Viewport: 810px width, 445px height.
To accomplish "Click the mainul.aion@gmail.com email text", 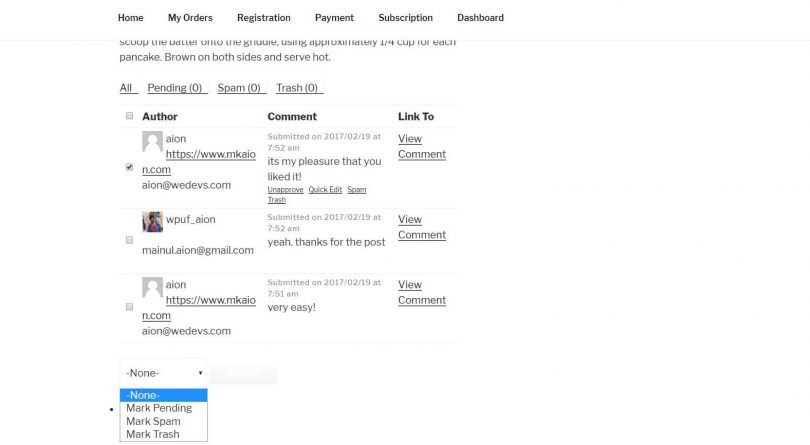I will click(x=198, y=250).
